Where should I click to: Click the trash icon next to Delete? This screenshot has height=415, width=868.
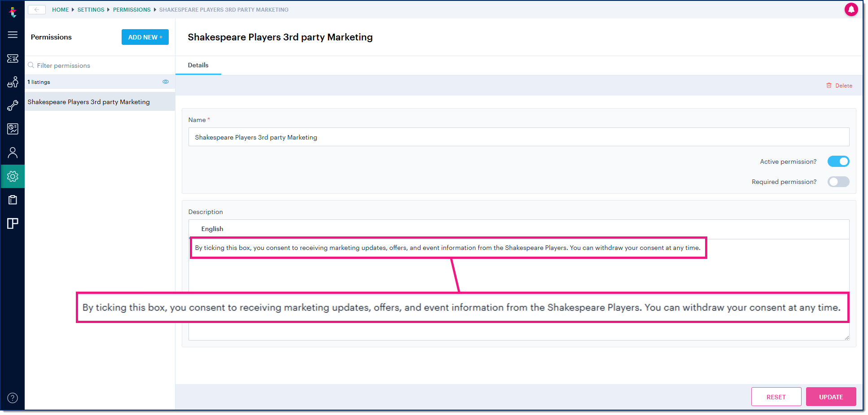click(x=829, y=85)
